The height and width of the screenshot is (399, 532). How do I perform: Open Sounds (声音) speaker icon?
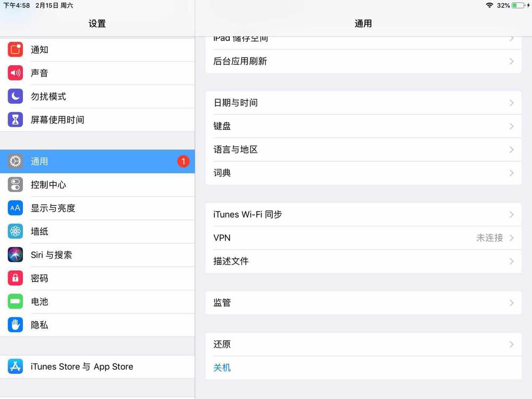tap(15, 73)
